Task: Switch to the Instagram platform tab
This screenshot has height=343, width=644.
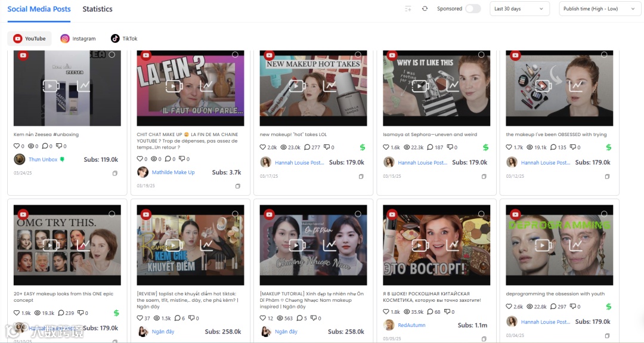Action: click(x=78, y=39)
